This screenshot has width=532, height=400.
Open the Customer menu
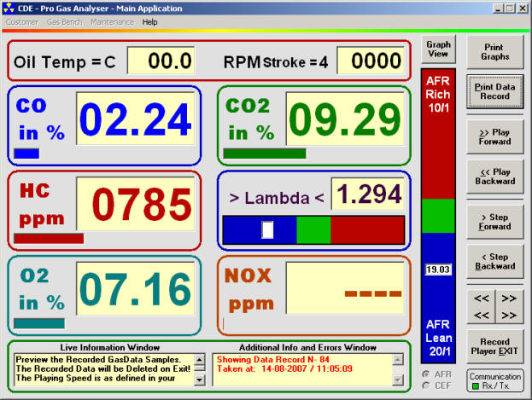click(x=22, y=21)
